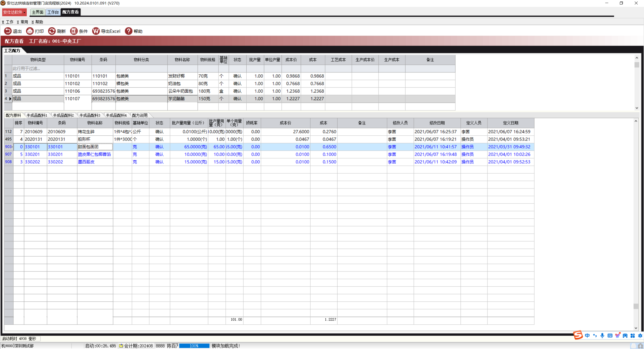Select the 奶油包 row in the recipe list
644x349 pixels.
coord(174,84)
